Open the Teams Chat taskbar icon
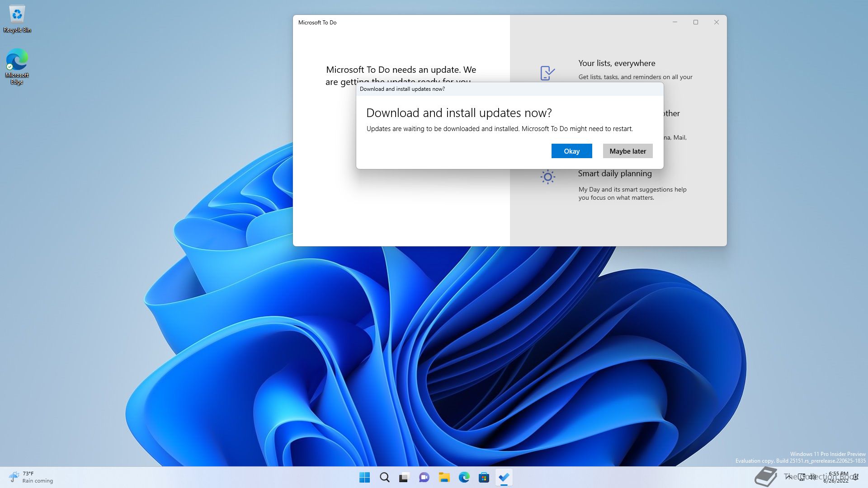 [424, 477]
